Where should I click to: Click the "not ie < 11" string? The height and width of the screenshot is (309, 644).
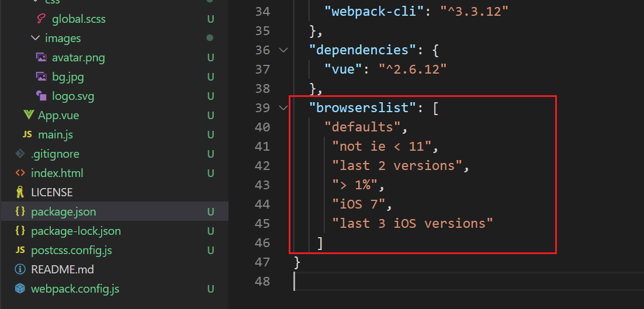[382, 147]
